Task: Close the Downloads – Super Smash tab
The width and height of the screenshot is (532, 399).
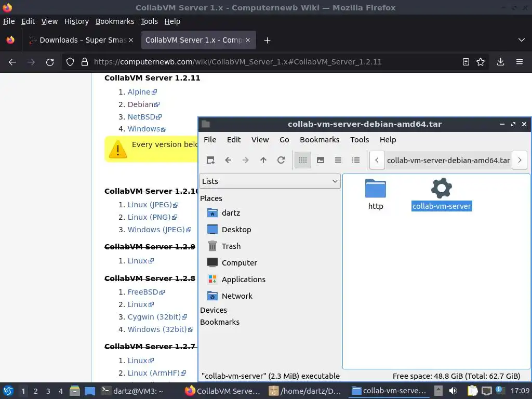Action: coord(131,40)
